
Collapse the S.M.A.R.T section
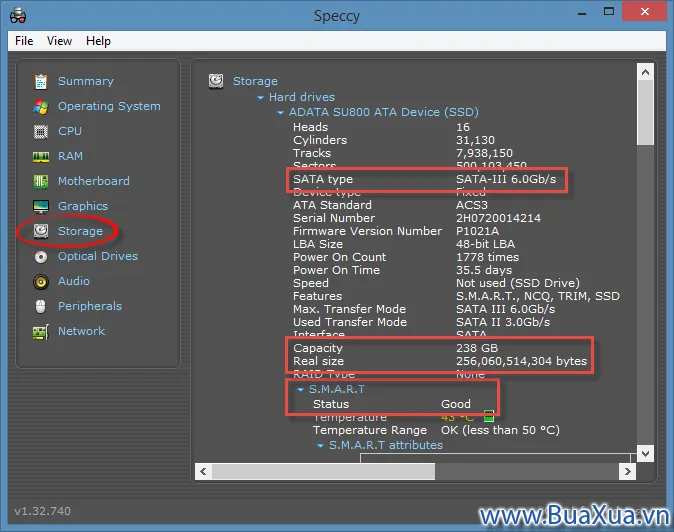(301, 389)
